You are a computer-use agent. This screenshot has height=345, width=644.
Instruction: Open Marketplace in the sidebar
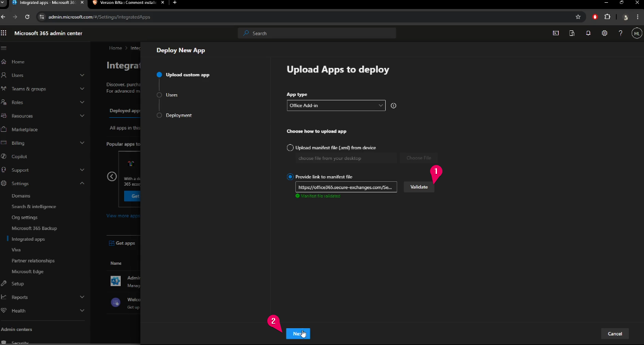(25, 130)
